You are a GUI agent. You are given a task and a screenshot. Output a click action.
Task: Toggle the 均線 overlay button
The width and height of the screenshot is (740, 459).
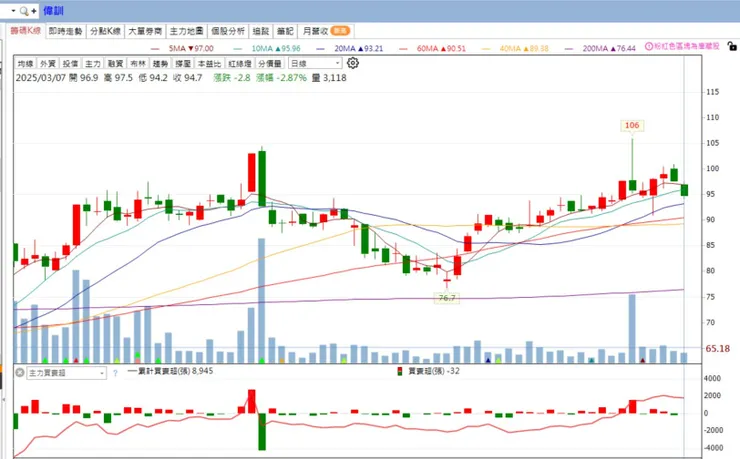[25, 63]
